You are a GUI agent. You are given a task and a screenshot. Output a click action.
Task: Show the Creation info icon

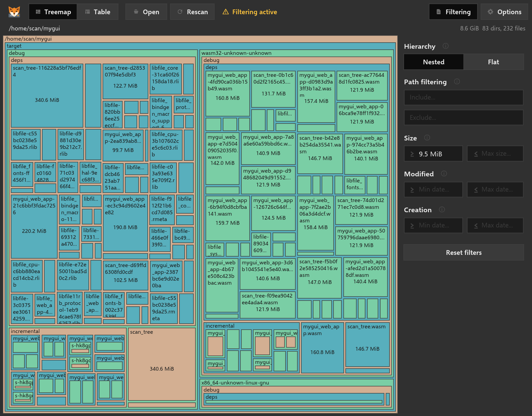tap(442, 210)
